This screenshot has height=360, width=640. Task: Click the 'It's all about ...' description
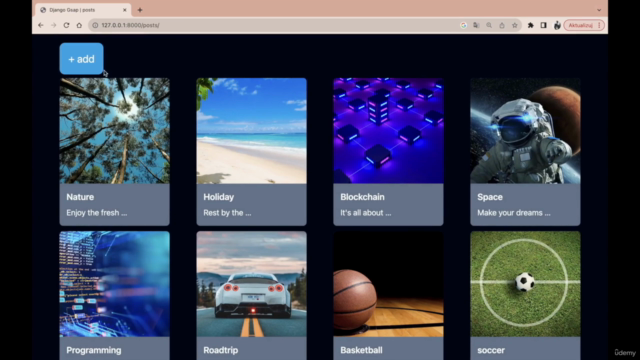(366, 213)
